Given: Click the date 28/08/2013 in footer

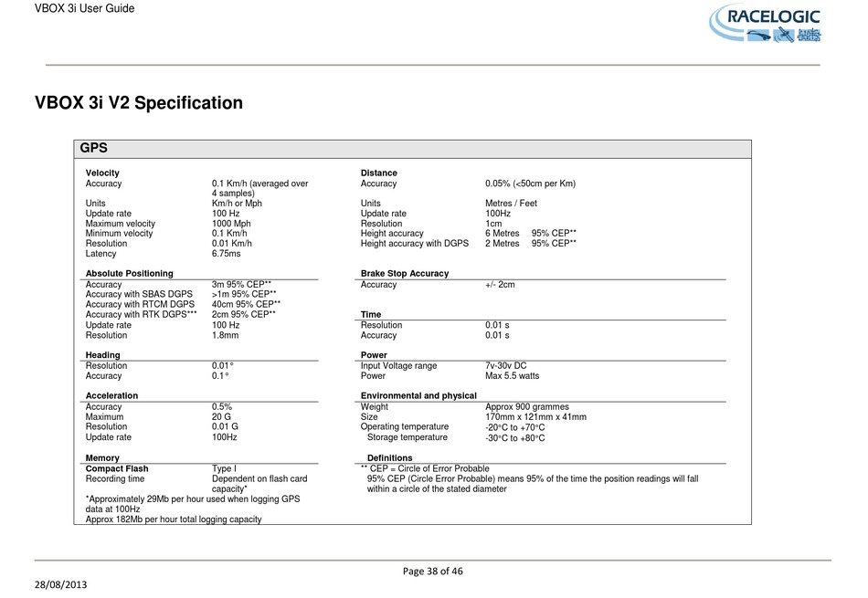Looking at the screenshot, I should [x=63, y=582].
